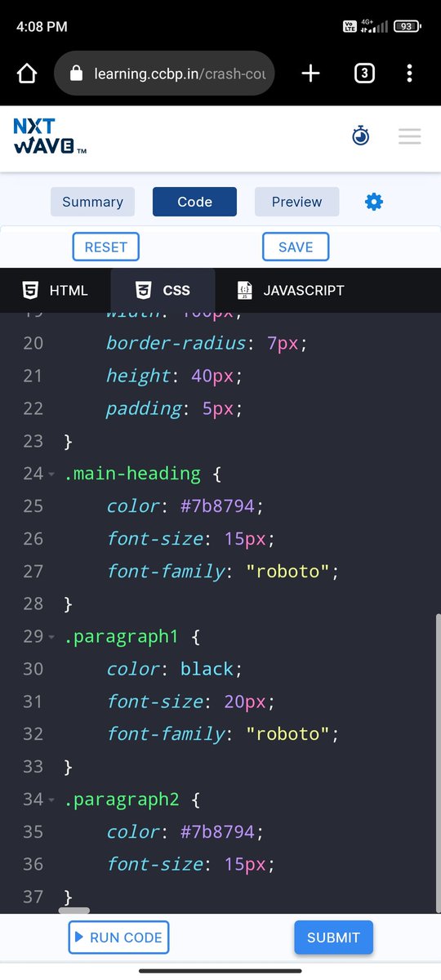441x980 pixels.
Task: Click the '.paragraph1 {' selector text
Action: pyautogui.click(x=132, y=636)
